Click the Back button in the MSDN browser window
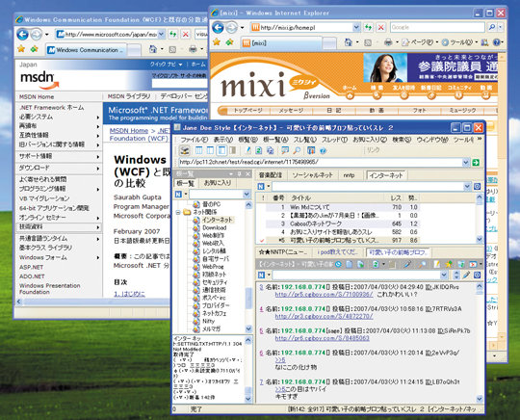The image size is (520, 420). point(22,34)
